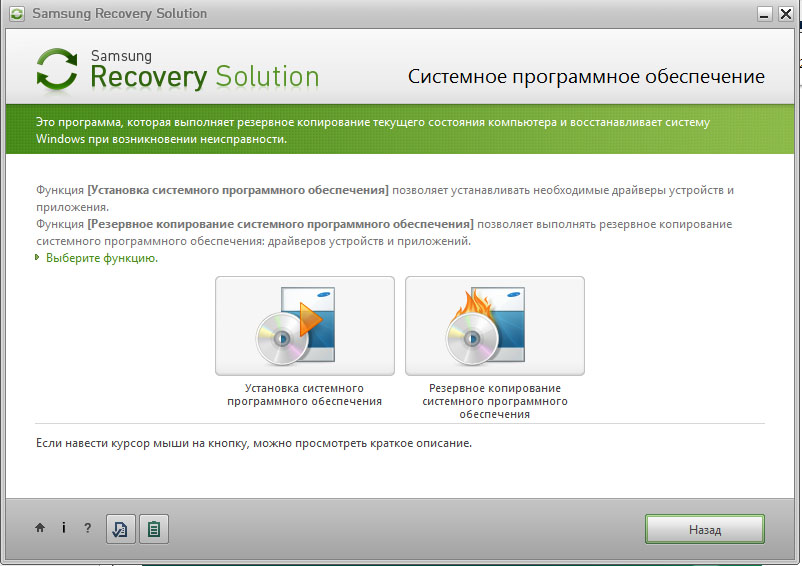Click bold [Резервное копирование системного программного обеспечения] text
Image resolution: width=802 pixels, height=566 pixels.
pyautogui.click(x=280, y=224)
